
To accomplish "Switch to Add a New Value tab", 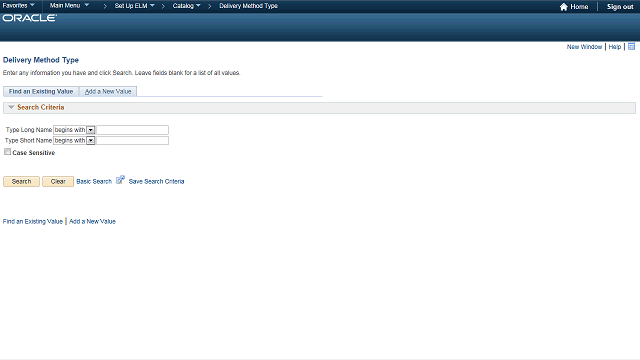I will pos(108,91).
